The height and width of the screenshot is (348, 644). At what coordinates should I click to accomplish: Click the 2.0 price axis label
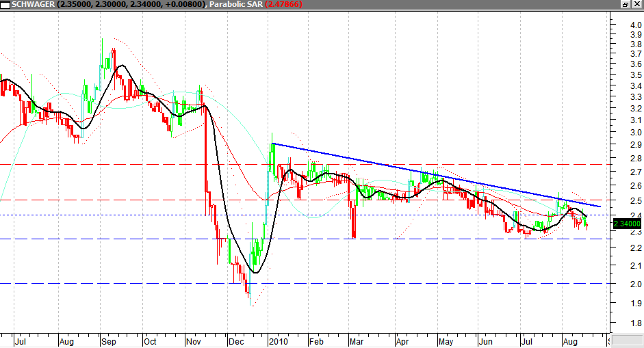pyautogui.click(x=636, y=284)
